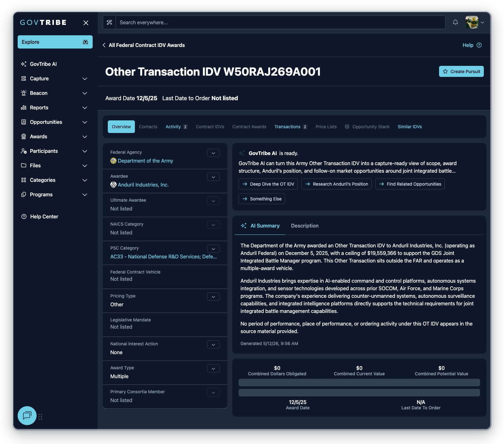Screen dimensions: 504x444
Task: Click the drag handle beside chat button
Action: [40, 417]
